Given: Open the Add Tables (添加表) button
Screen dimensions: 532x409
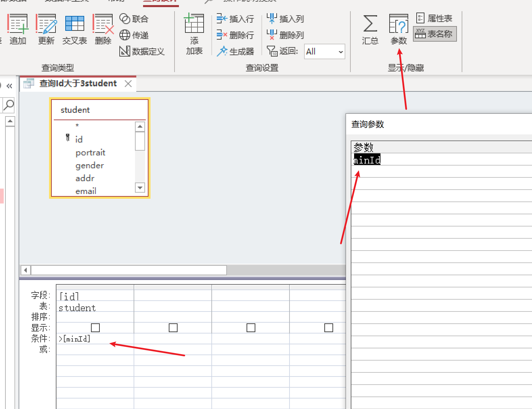Looking at the screenshot, I should click(194, 34).
